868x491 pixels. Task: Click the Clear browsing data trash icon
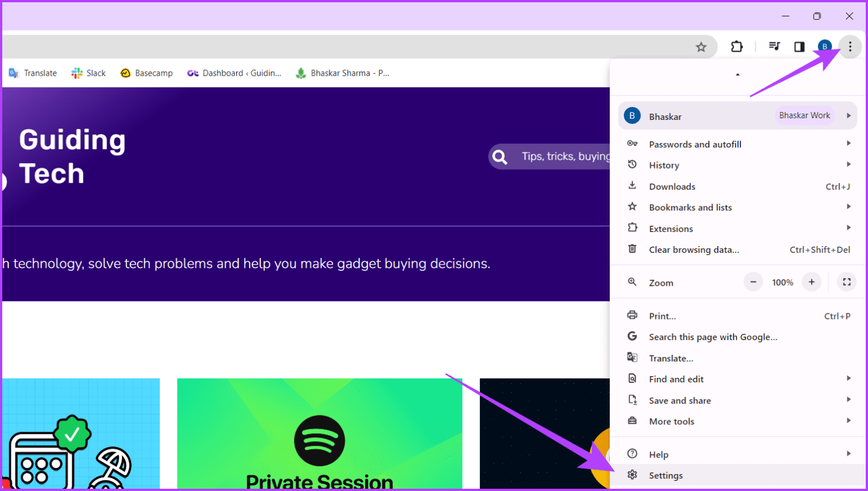pyautogui.click(x=632, y=249)
